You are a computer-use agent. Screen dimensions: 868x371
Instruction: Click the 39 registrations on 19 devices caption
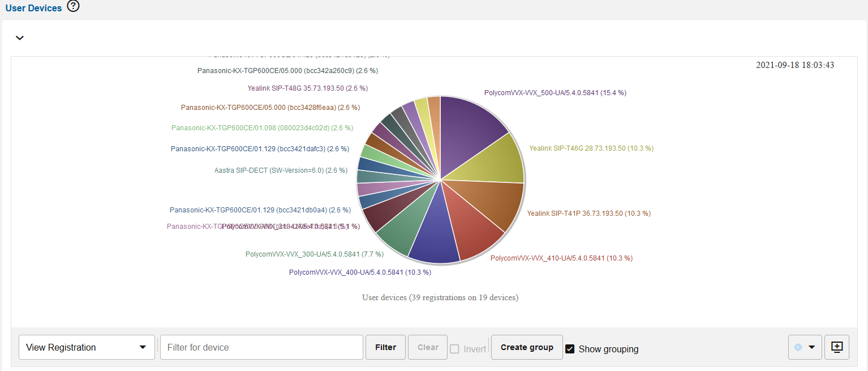point(440,297)
